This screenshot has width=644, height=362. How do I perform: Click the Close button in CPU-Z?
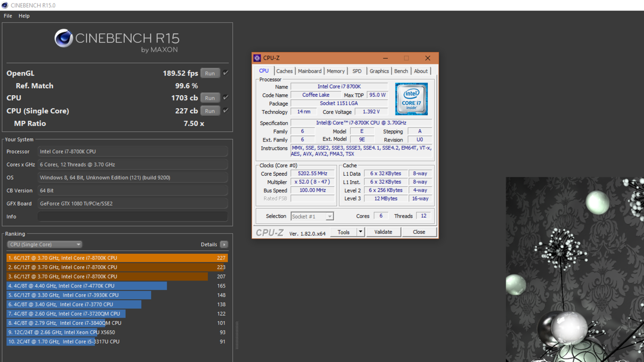(x=419, y=232)
